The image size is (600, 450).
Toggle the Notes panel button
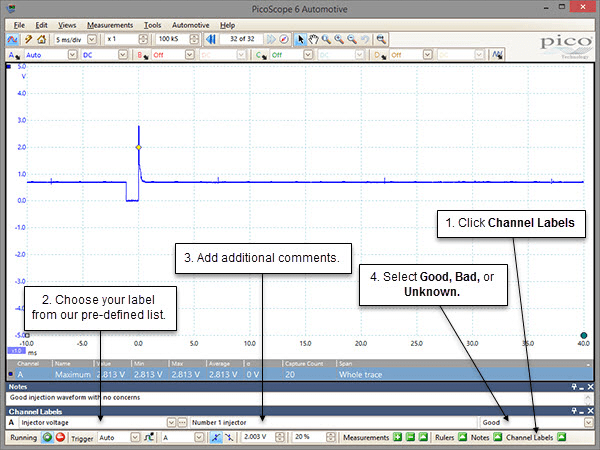pyautogui.click(x=497, y=437)
